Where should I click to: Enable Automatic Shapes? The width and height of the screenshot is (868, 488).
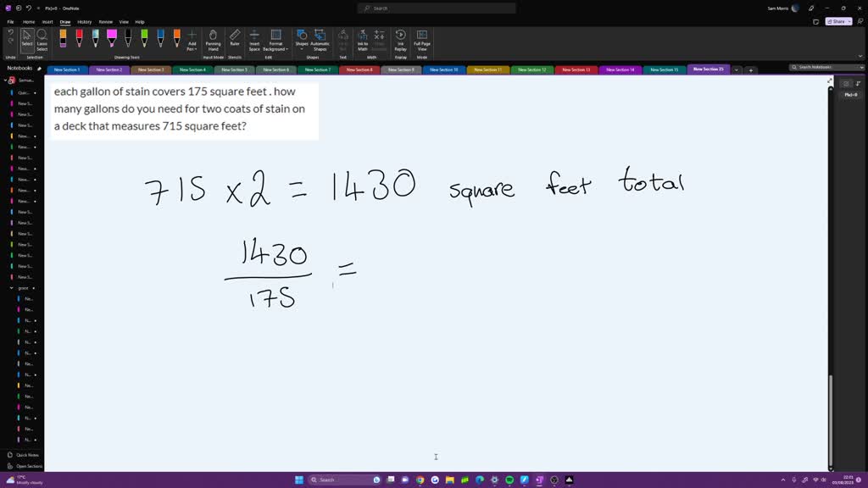tap(320, 41)
